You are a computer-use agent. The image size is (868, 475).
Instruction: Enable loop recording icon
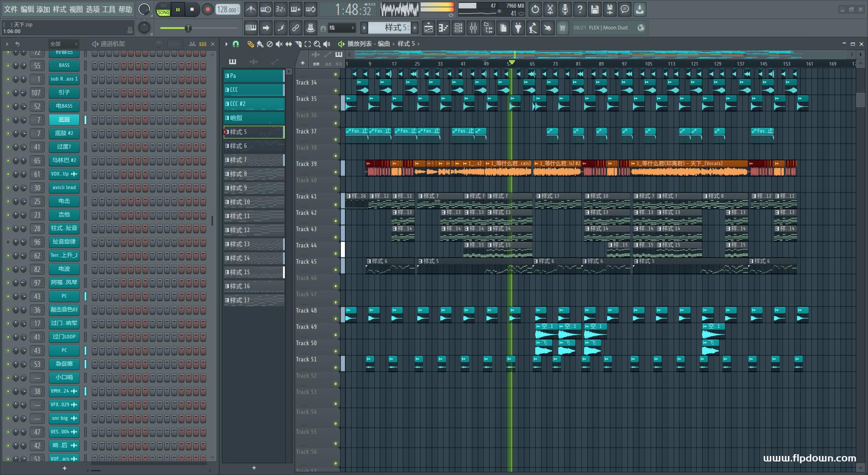pos(311,9)
